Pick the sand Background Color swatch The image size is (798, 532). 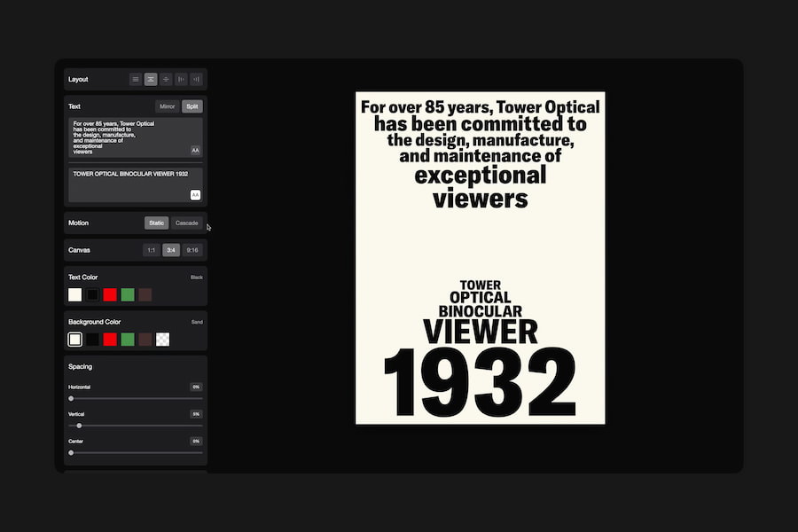point(74,340)
